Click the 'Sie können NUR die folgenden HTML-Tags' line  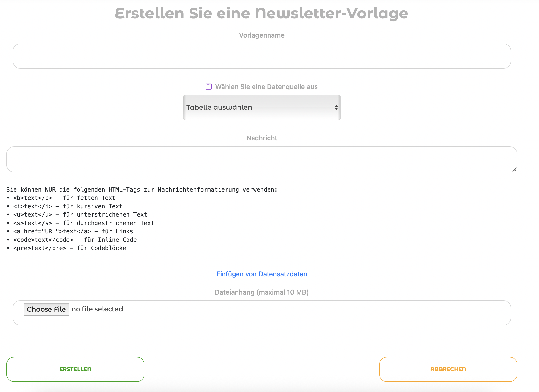pos(142,190)
